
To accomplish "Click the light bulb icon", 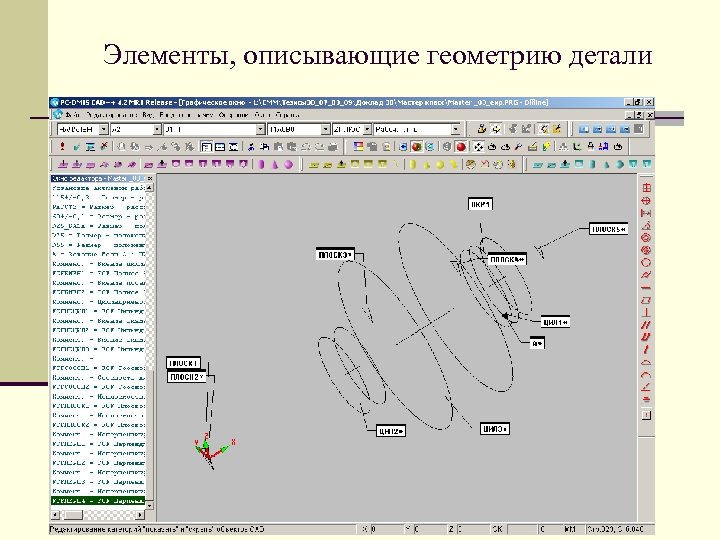I will 546,147.
